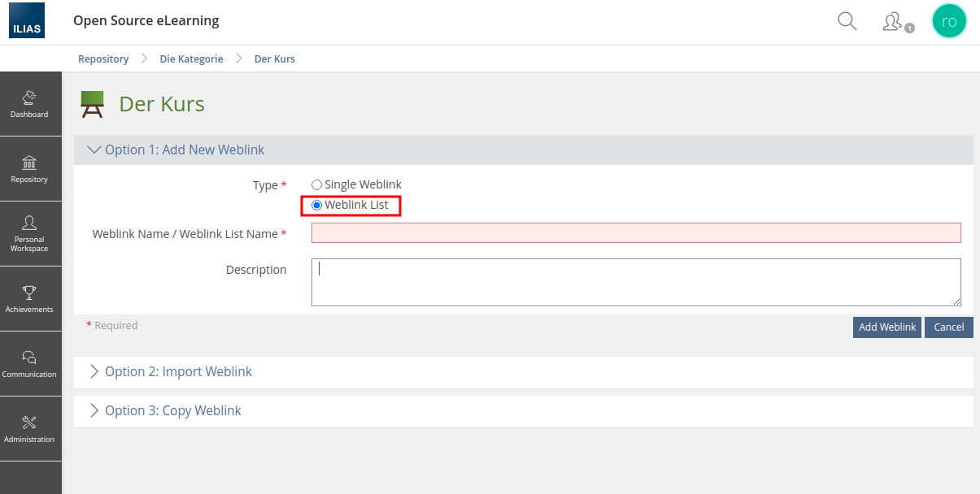Expand Option 3: Copy Weblink
This screenshot has height=494, width=980.
[x=172, y=411]
